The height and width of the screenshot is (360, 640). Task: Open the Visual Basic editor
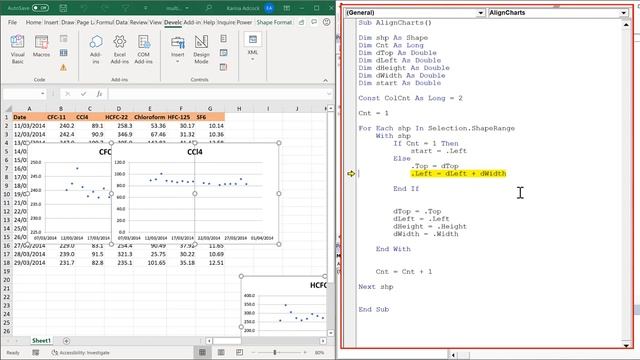[17, 49]
